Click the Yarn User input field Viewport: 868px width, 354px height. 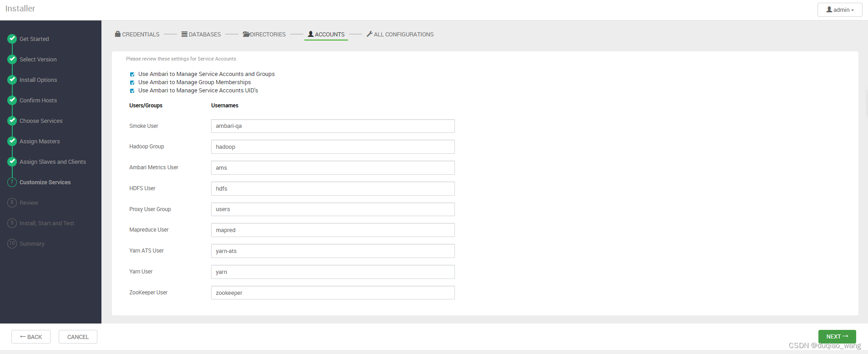coord(333,272)
